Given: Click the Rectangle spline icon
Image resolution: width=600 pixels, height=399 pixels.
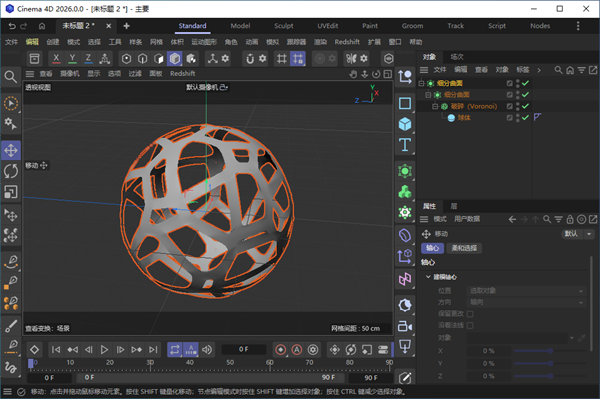Looking at the screenshot, I should coord(405,103).
